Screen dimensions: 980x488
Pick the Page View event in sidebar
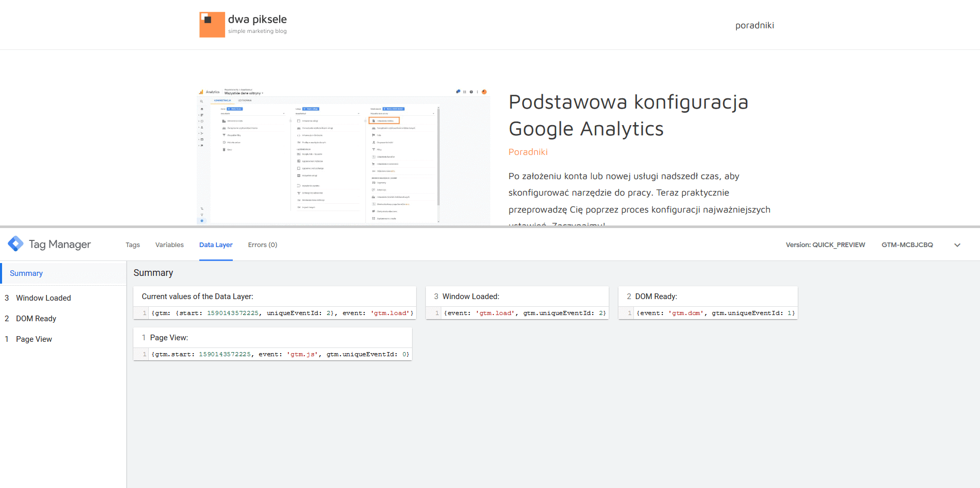pos(34,339)
